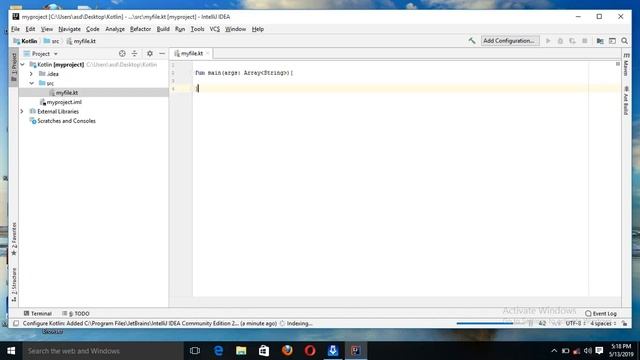Hide the Project panel with minus icon
This screenshot has width=640, height=360.
162,53
